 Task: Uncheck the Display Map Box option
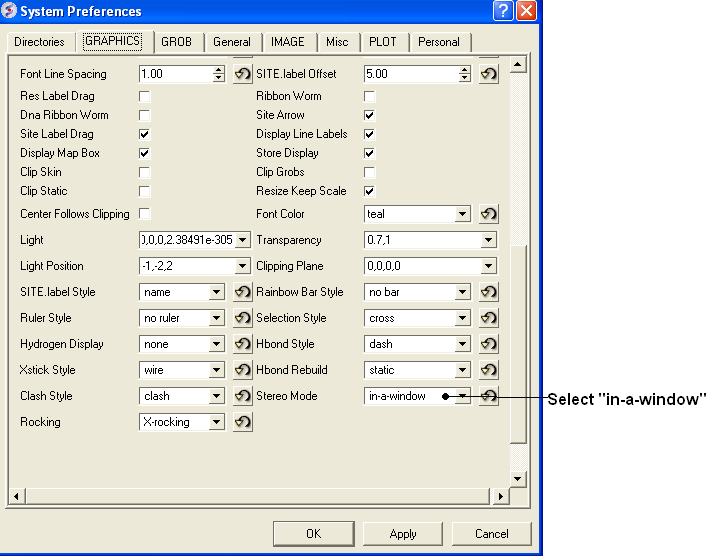pos(145,153)
